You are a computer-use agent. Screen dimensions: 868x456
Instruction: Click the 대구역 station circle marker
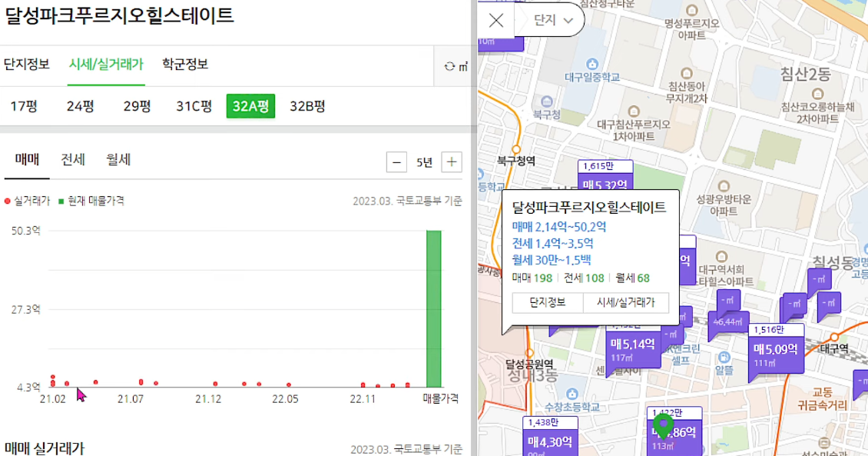(833, 337)
